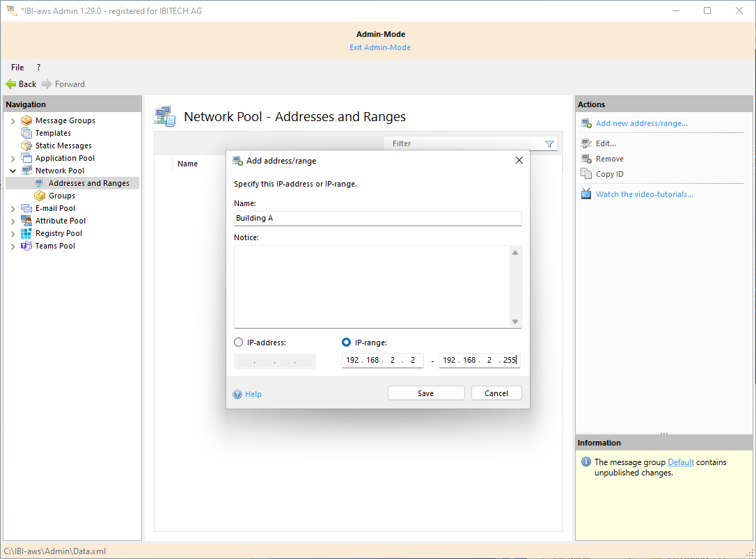Click the Registry Pool icon
The height and width of the screenshot is (559, 756).
(26, 233)
